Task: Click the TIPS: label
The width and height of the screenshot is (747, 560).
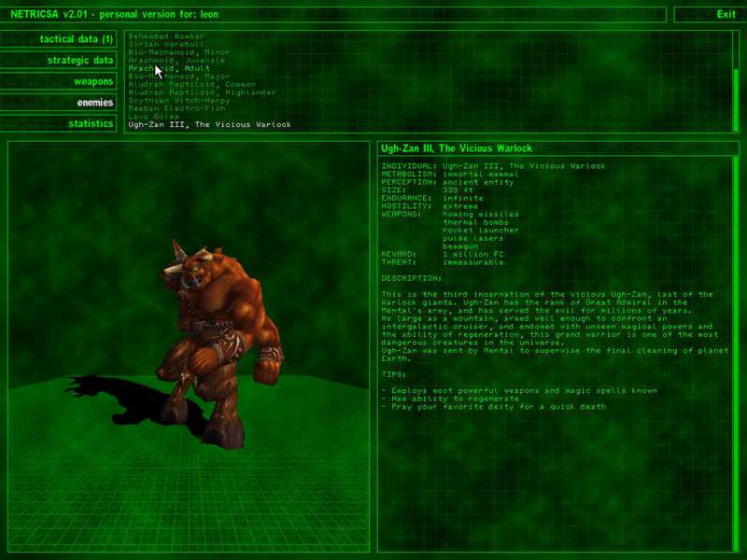Action: pos(393,374)
